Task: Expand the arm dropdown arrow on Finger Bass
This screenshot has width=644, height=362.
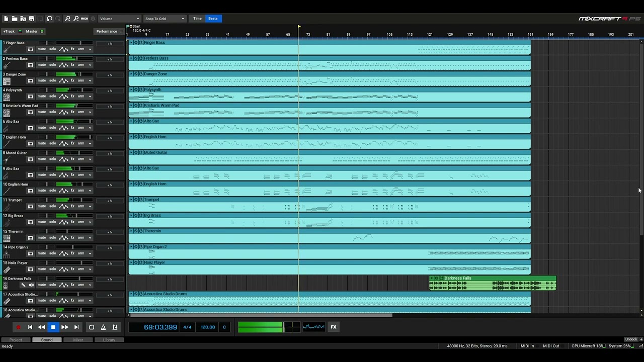Action: point(90,49)
